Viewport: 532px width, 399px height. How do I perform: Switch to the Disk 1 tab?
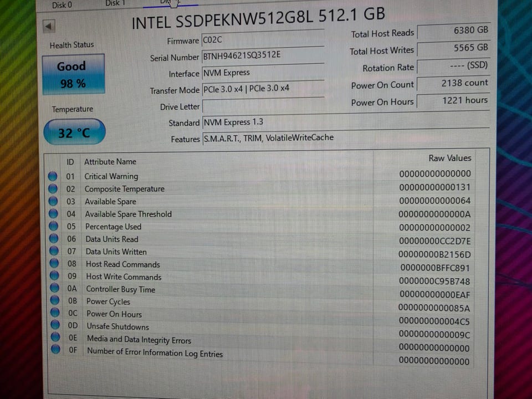pos(115,3)
